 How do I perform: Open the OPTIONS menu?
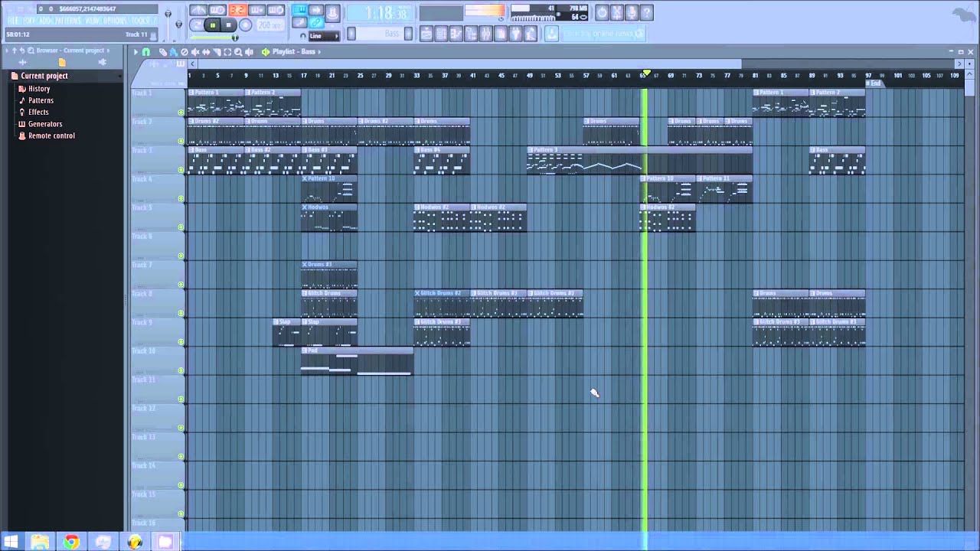(114, 21)
